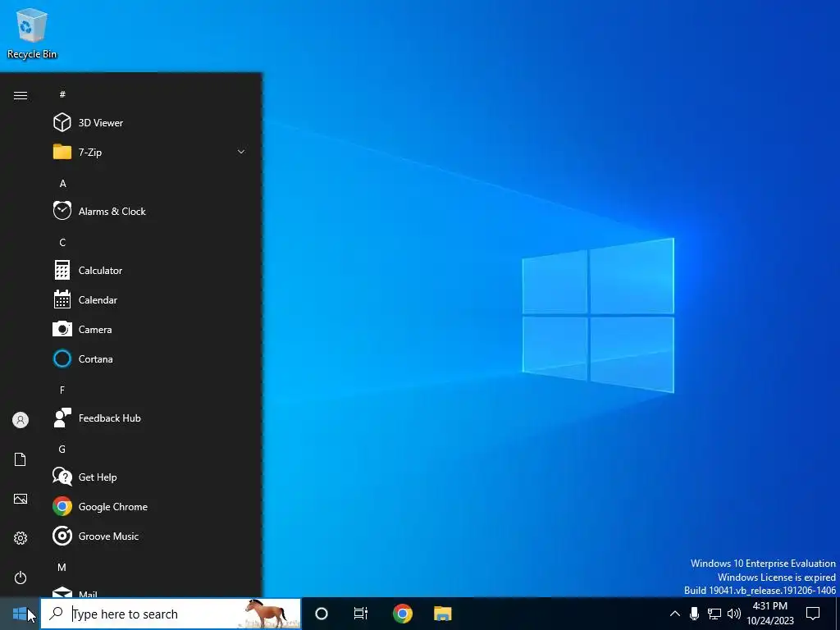
Task: Open Mail app at list bottom
Action: coord(150,591)
